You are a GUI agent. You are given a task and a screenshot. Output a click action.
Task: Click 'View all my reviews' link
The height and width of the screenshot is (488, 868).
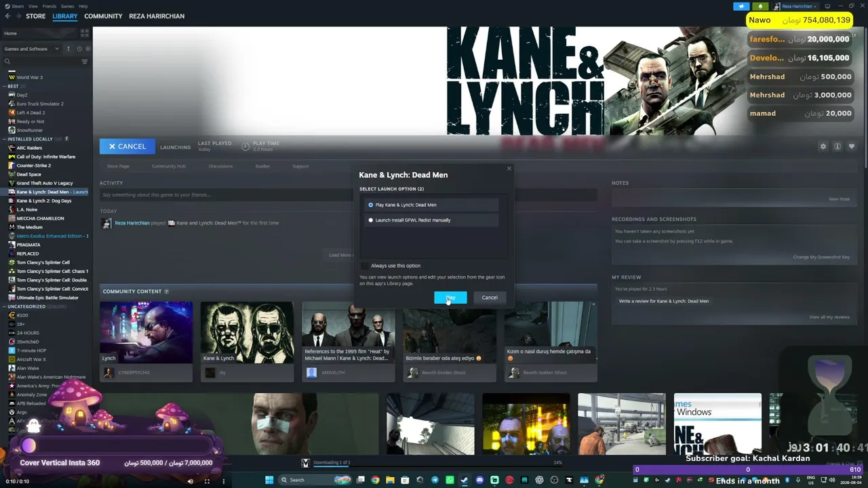[x=829, y=317]
